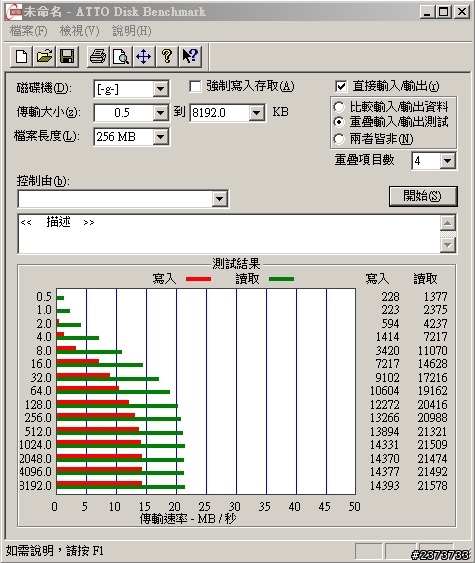Click the 228 write value
The image size is (475, 563).
coord(390,297)
